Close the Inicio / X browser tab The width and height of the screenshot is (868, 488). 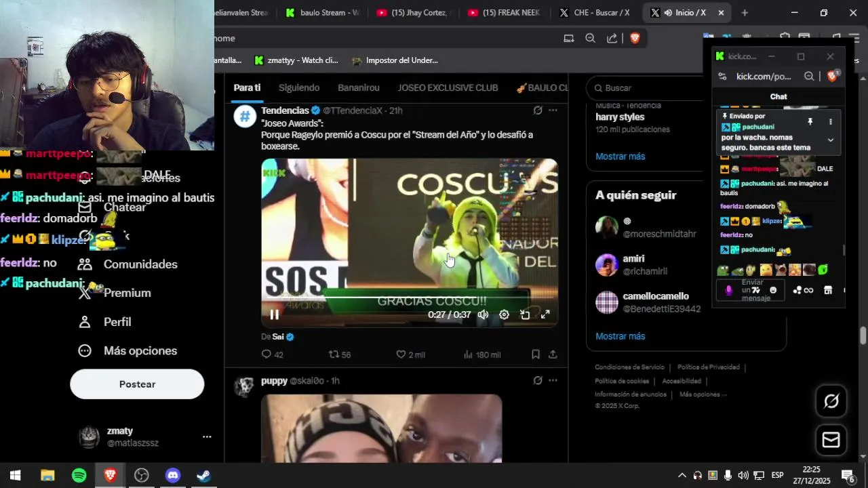pyautogui.click(x=721, y=13)
